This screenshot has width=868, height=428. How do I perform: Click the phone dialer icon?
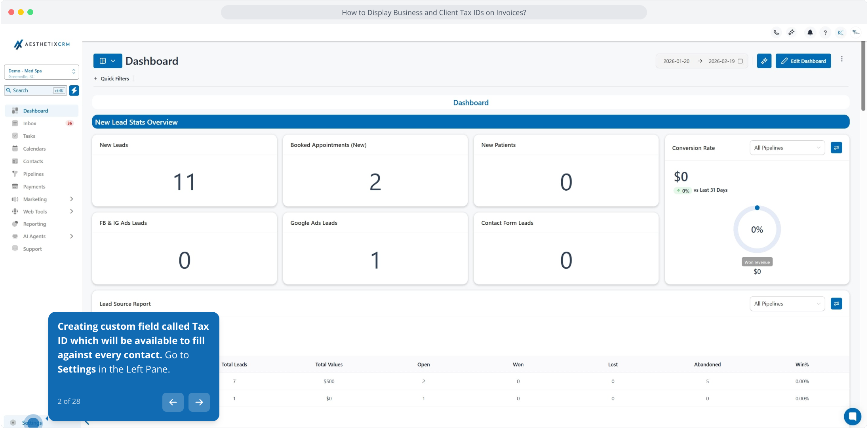point(776,32)
